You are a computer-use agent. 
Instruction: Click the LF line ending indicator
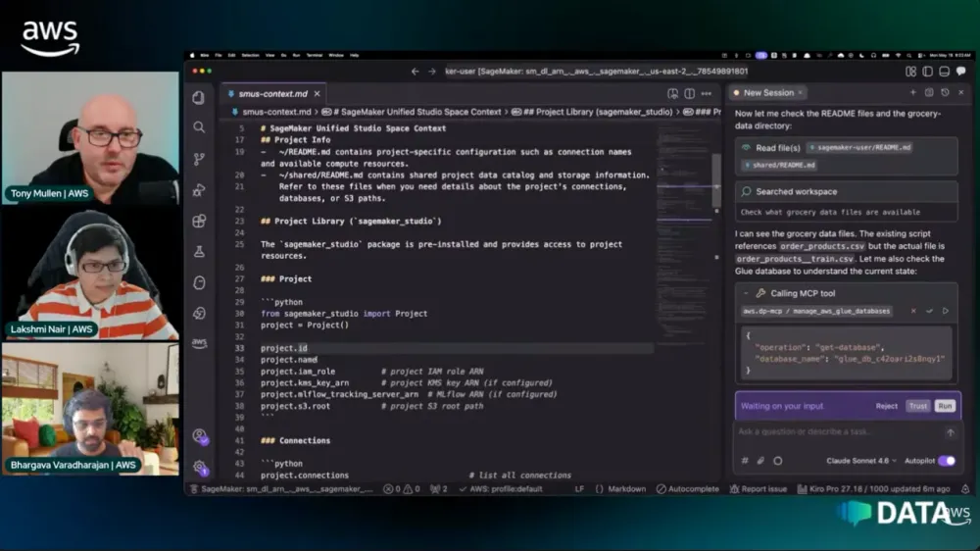[x=579, y=489]
